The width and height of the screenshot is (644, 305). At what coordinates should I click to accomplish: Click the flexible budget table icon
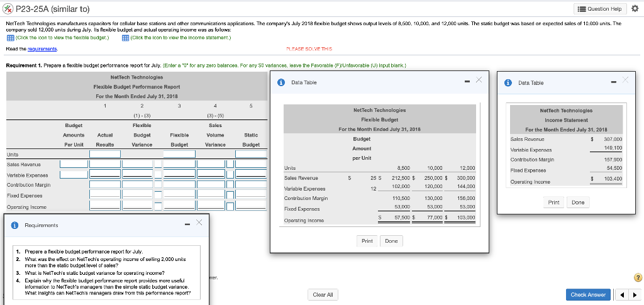tap(10, 38)
